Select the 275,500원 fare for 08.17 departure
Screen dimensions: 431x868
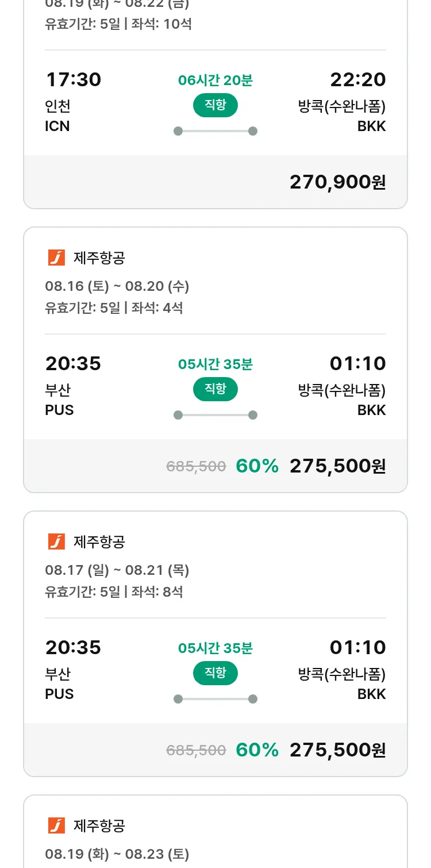pos(337,750)
